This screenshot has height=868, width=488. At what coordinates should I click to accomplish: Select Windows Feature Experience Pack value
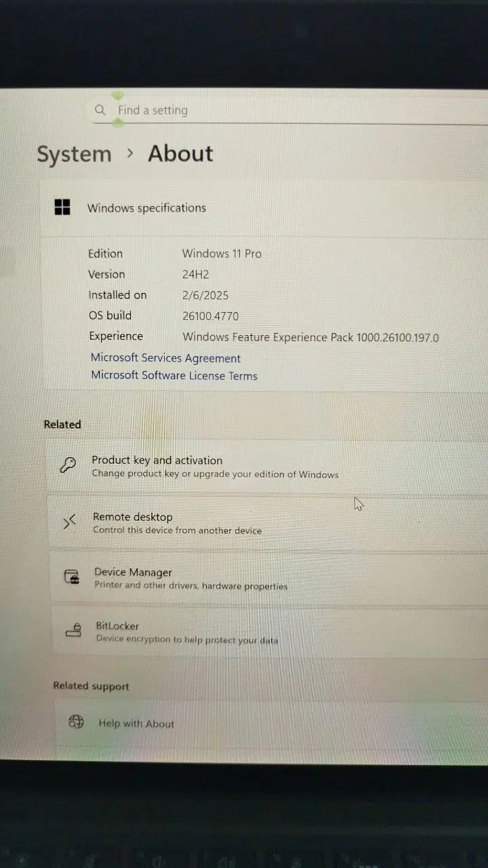click(310, 337)
